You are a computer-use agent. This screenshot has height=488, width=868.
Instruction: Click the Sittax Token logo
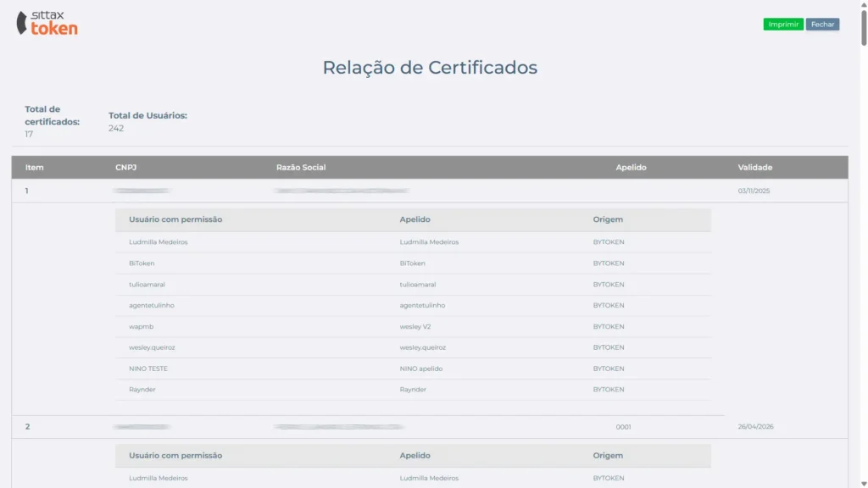[x=47, y=23]
